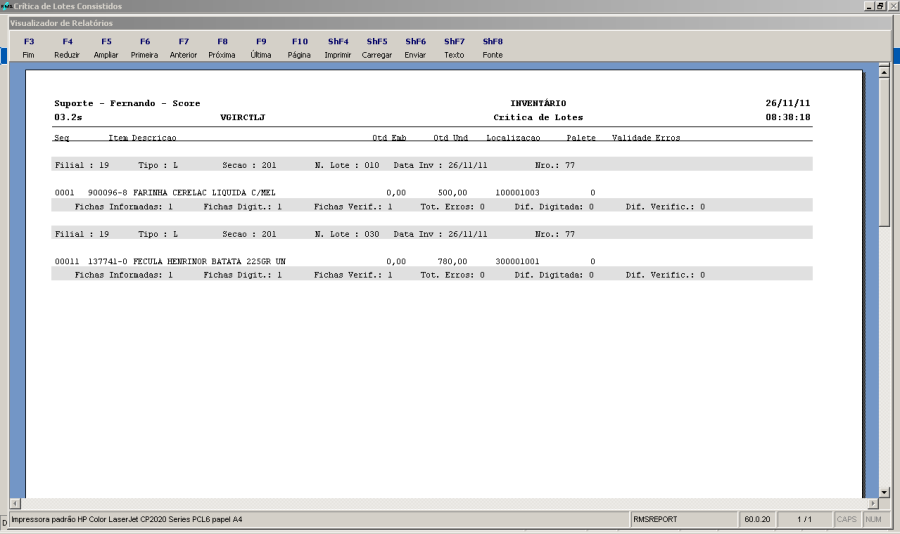Click item FARINHA CERELAC LIQUIDA C/MEL

click(204, 193)
